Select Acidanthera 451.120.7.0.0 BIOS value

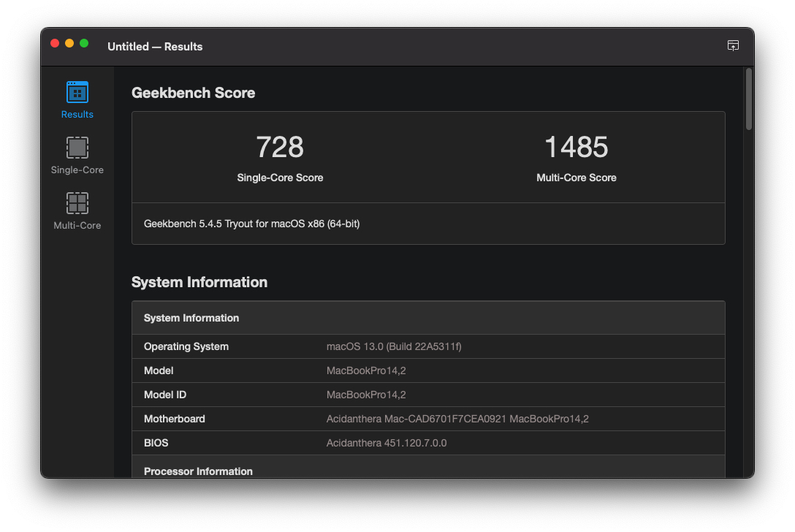(387, 443)
